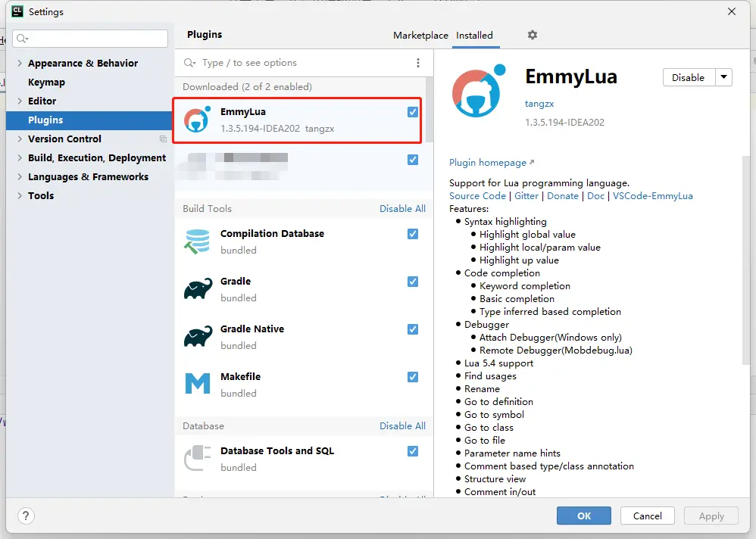Open the Gitter link
Image resolution: width=756 pixels, height=539 pixels.
click(526, 195)
